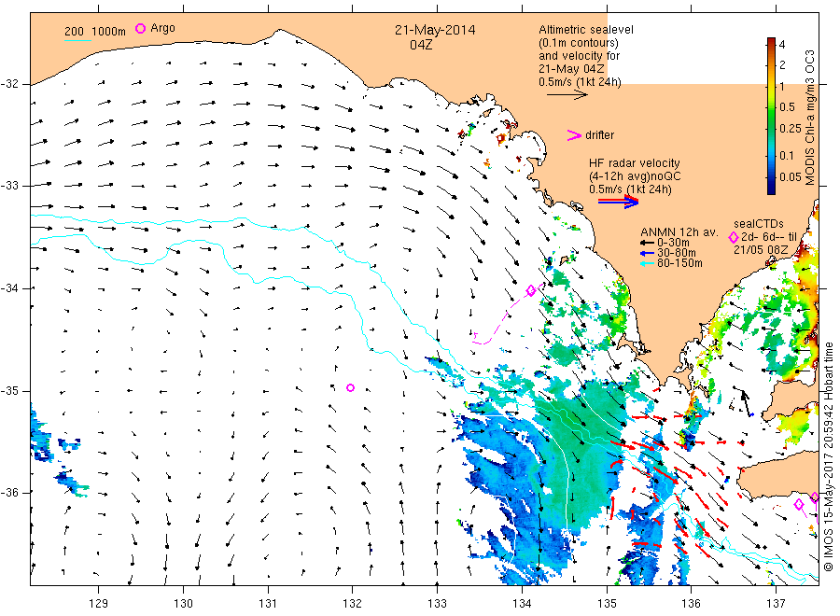Click the longitude label '135'

[607, 604]
